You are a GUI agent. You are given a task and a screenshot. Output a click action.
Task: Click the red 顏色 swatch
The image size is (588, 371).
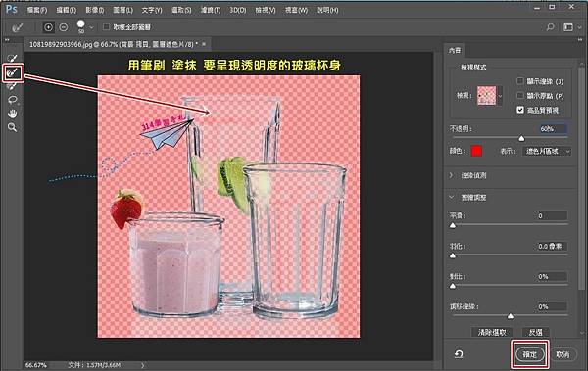[x=476, y=151]
